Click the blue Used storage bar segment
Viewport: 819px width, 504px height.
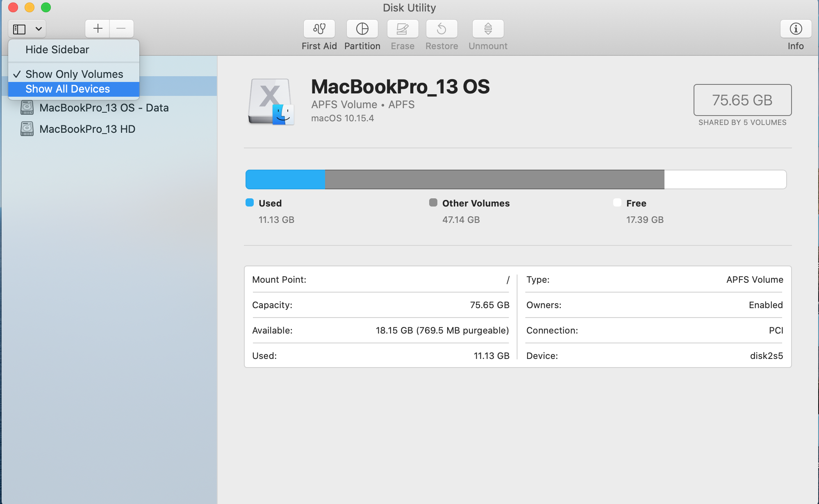coord(285,179)
